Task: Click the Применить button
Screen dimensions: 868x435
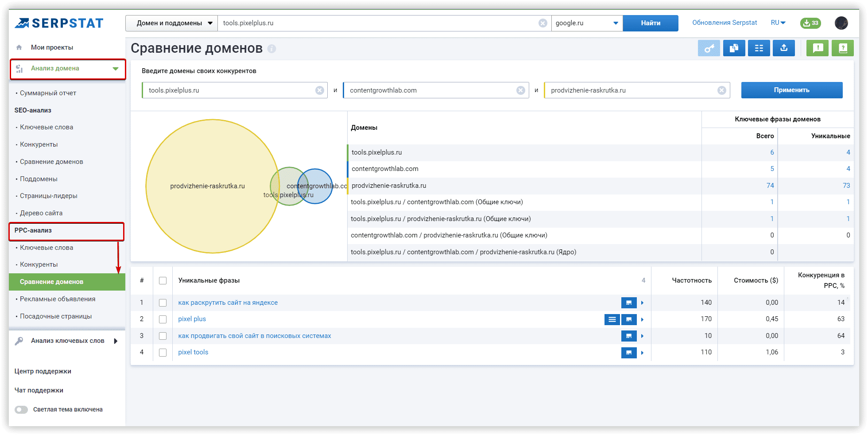Action: click(792, 90)
